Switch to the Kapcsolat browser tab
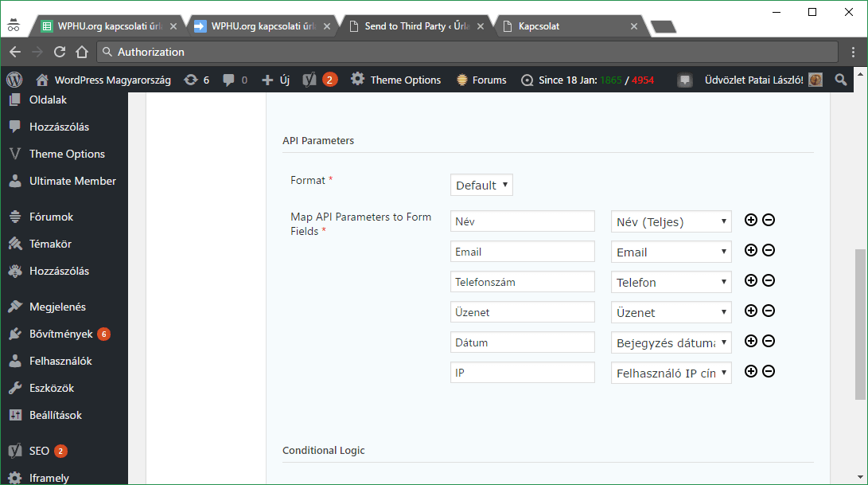This screenshot has width=868, height=485. tap(566, 25)
